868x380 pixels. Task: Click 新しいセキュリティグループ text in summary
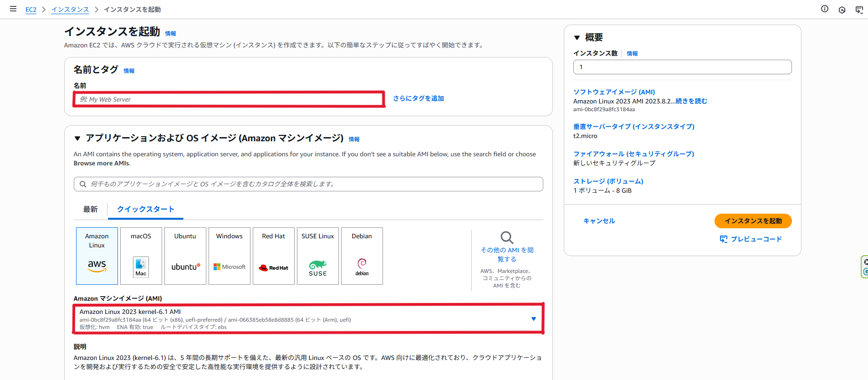coord(614,163)
